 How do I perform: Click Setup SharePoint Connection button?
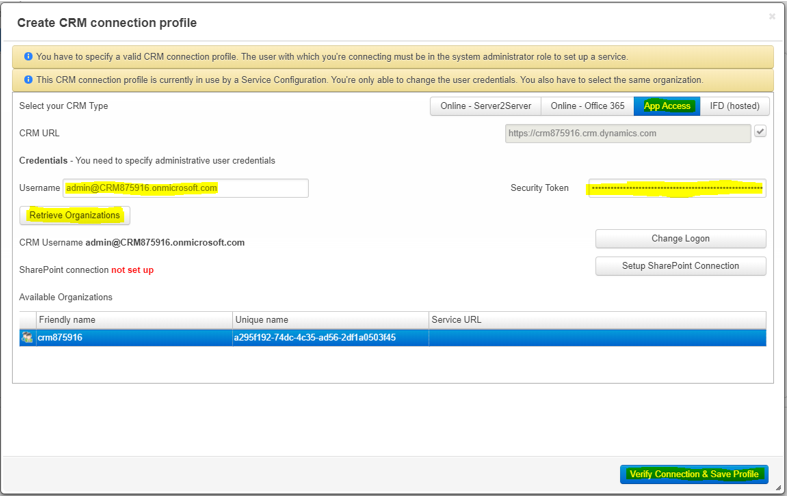click(x=680, y=266)
